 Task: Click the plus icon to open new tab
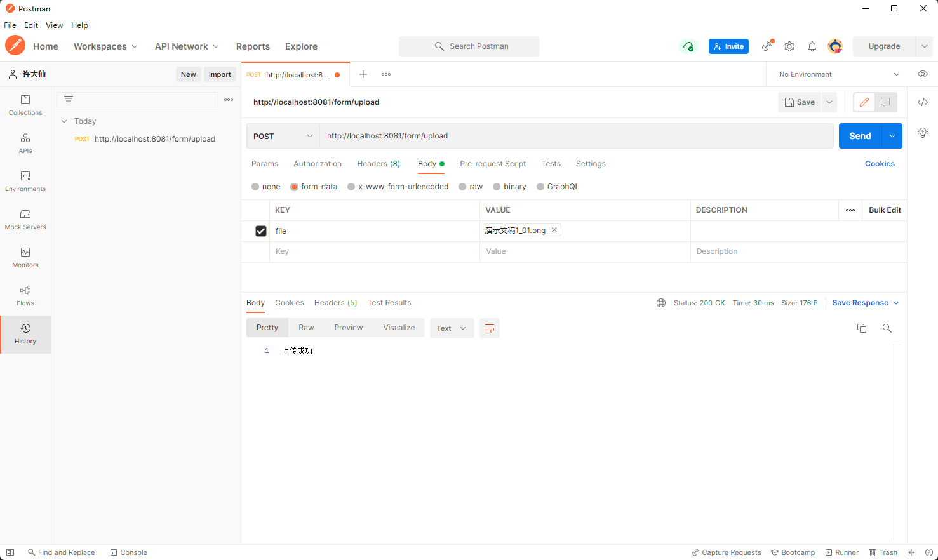[x=363, y=74]
